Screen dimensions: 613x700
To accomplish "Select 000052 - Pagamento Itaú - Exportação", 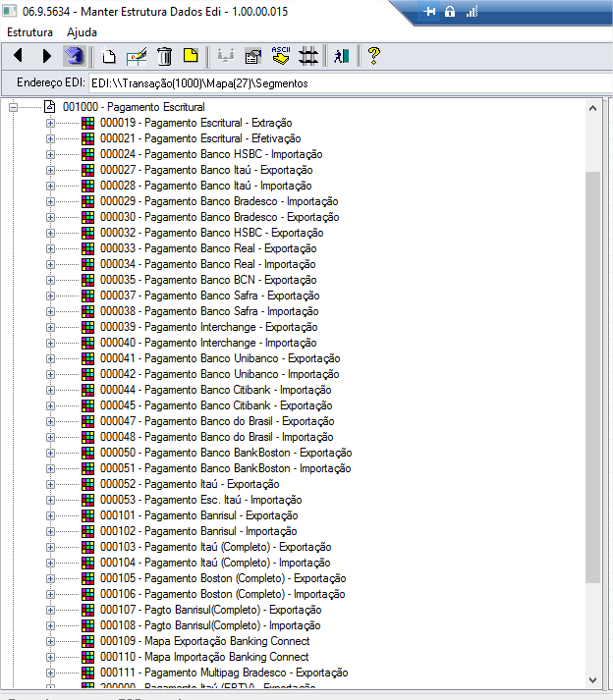I will coord(190,484).
